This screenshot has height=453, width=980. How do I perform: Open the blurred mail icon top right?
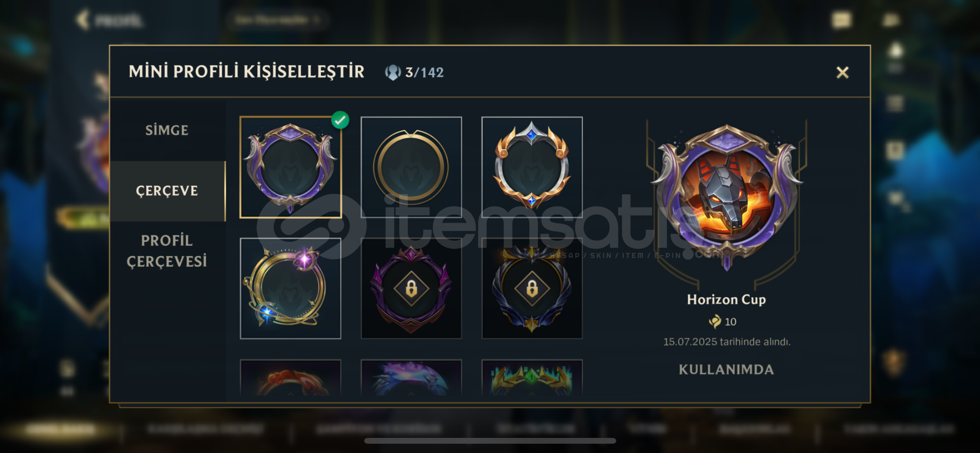pos(842,20)
